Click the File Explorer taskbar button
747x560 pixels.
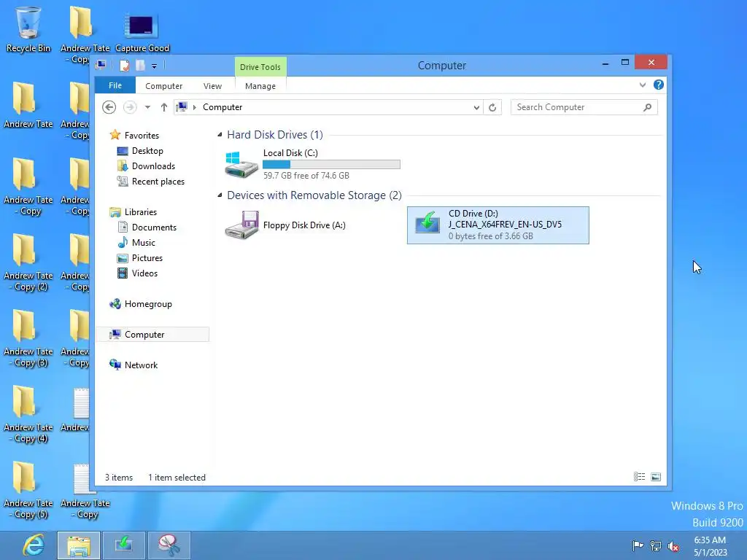(x=79, y=545)
